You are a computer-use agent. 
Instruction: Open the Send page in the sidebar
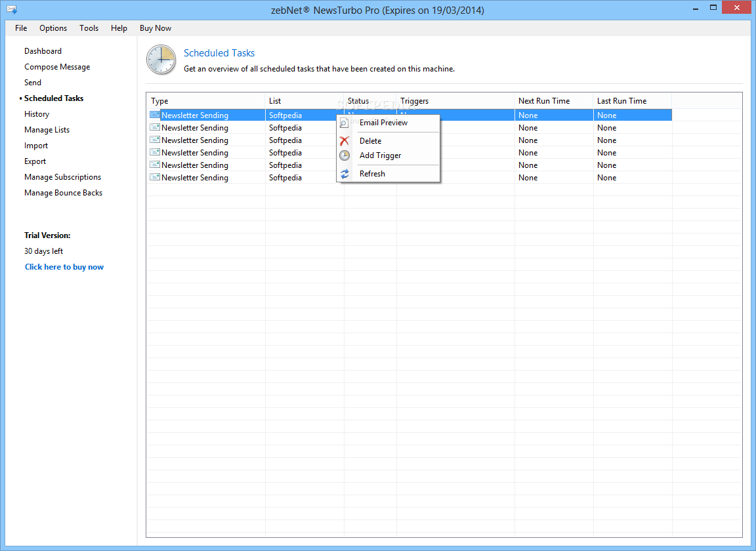pyautogui.click(x=33, y=83)
